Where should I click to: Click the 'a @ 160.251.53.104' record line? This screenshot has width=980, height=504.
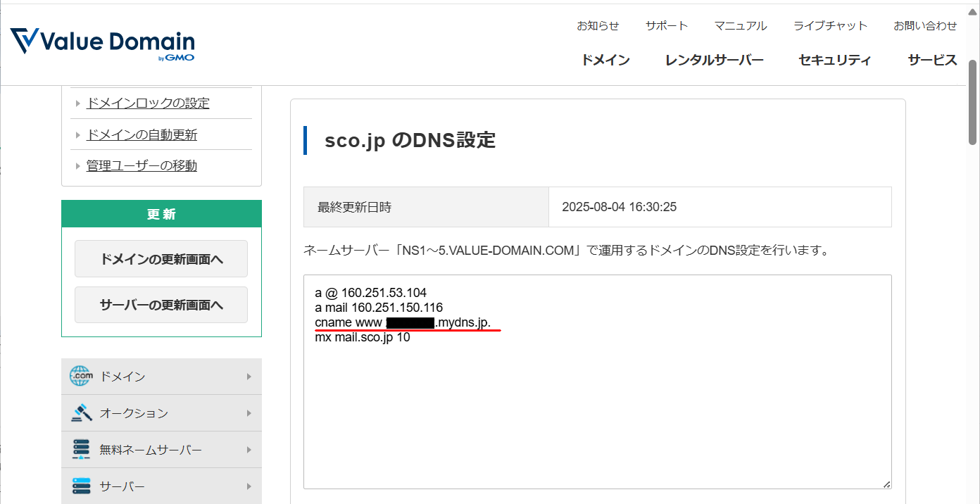point(371,292)
